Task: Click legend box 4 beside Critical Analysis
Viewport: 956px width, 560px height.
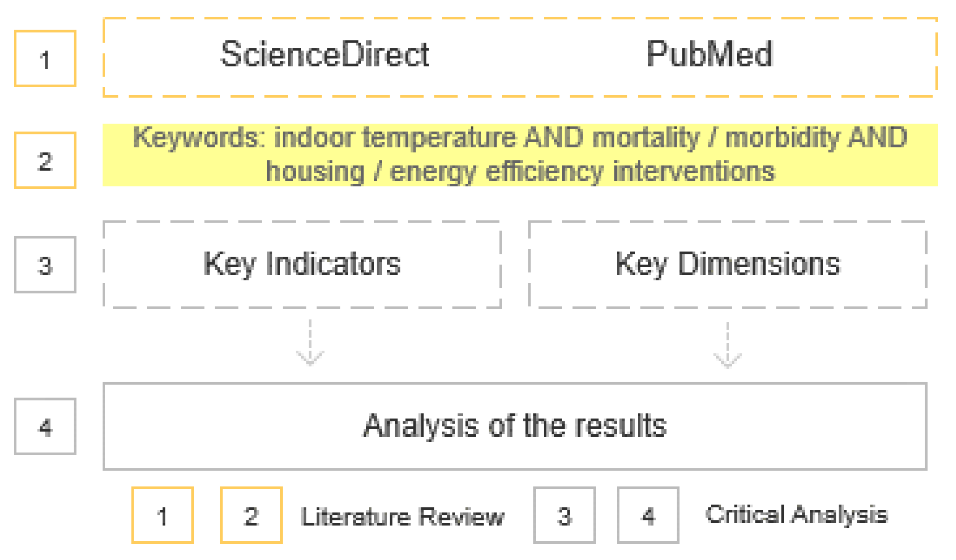Action: (x=648, y=515)
